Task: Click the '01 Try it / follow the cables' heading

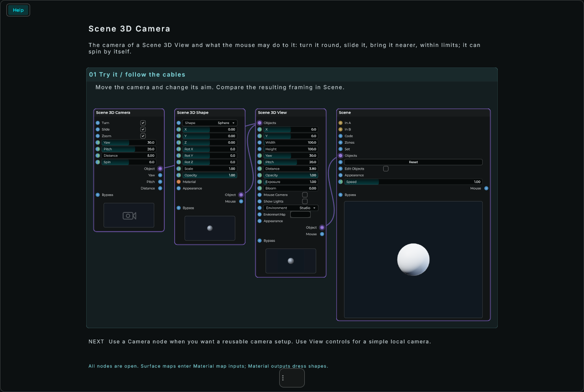Action: point(137,74)
